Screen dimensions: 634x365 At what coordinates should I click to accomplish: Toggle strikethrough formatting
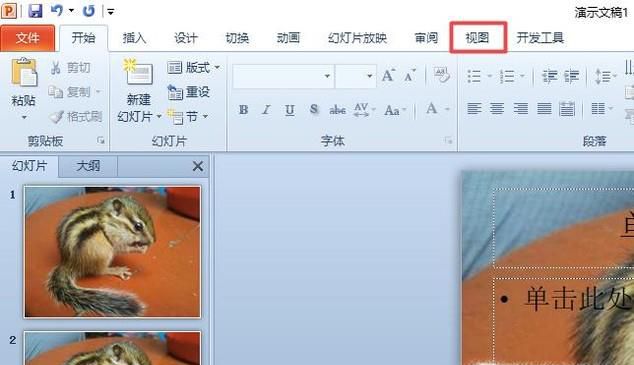[x=337, y=110]
